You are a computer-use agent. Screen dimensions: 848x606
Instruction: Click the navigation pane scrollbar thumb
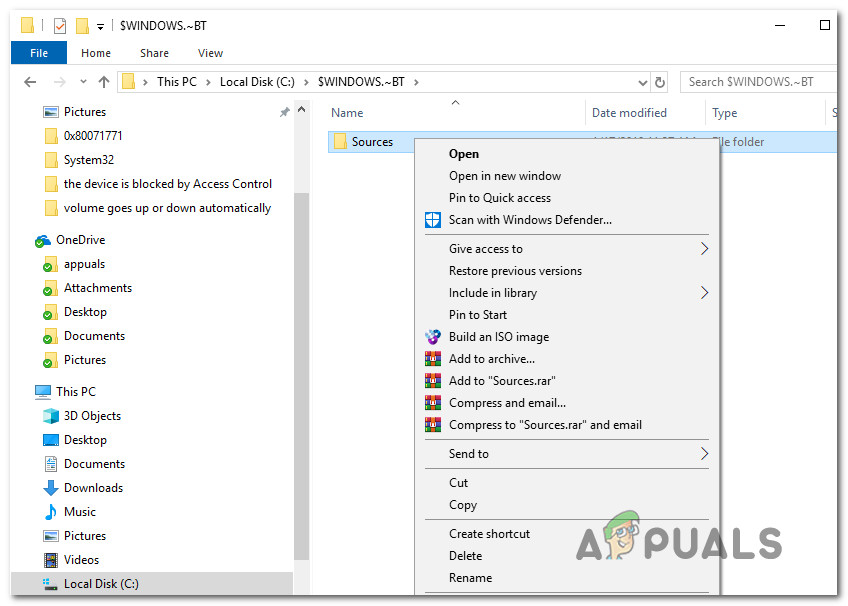tap(301, 376)
